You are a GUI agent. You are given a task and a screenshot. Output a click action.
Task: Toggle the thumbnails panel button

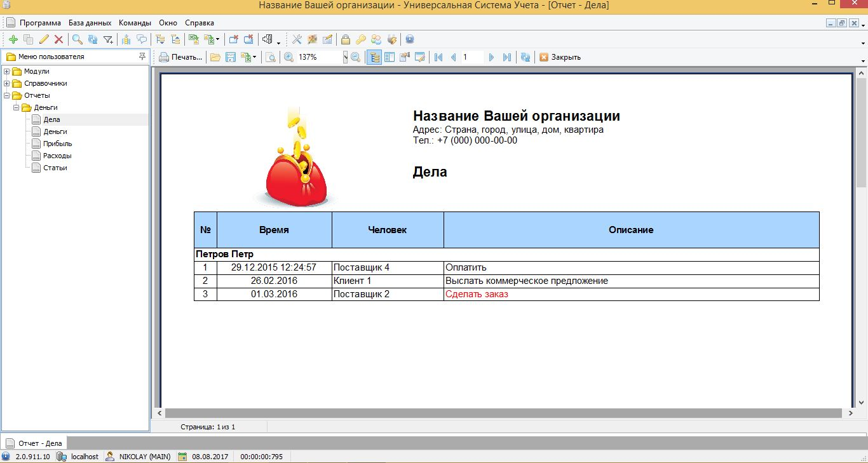tap(389, 57)
